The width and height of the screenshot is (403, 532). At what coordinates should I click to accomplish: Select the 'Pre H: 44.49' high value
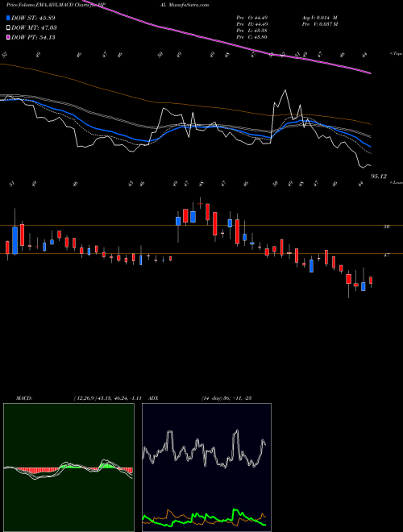point(252,24)
